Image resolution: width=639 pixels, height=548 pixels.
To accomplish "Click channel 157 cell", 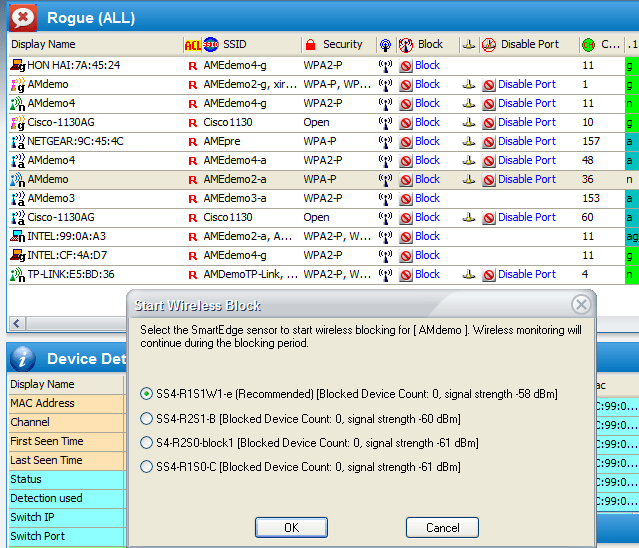I will (x=591, y=141).
